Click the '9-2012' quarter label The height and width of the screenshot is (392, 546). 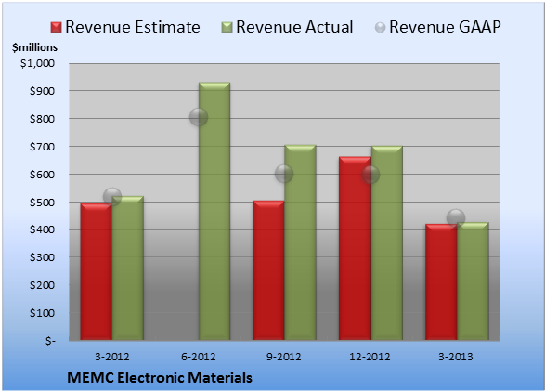(284, 357)
